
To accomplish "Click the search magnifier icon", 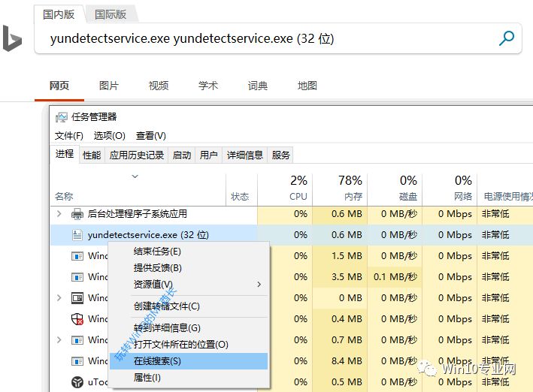I will click(x=507, y=38).
